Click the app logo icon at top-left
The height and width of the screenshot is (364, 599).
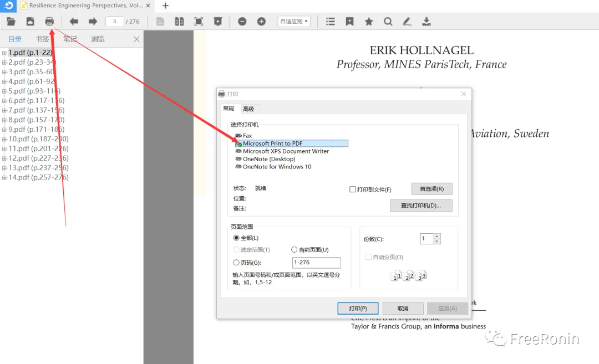8,6
